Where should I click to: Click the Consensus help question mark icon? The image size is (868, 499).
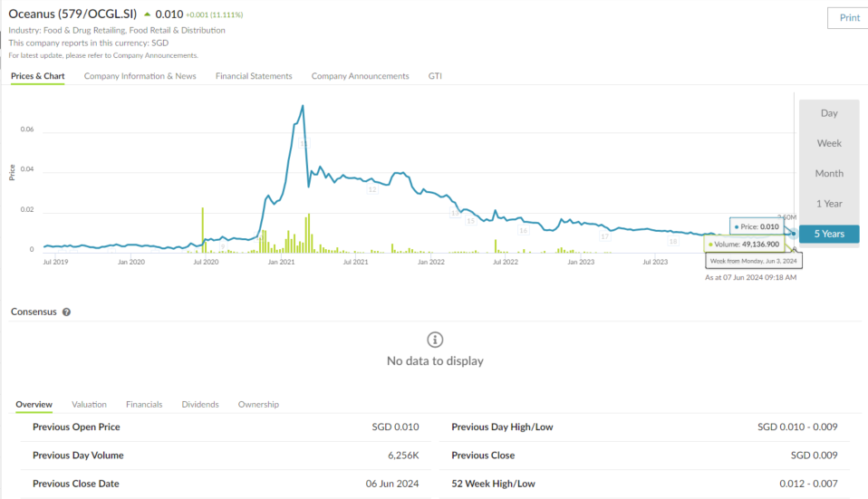pos(66,312)
